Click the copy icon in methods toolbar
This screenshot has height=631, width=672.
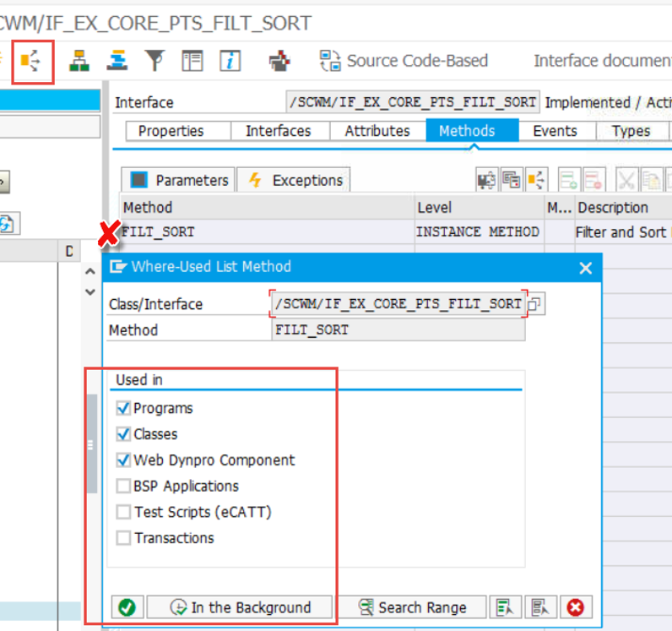click(x=651, y=179)
